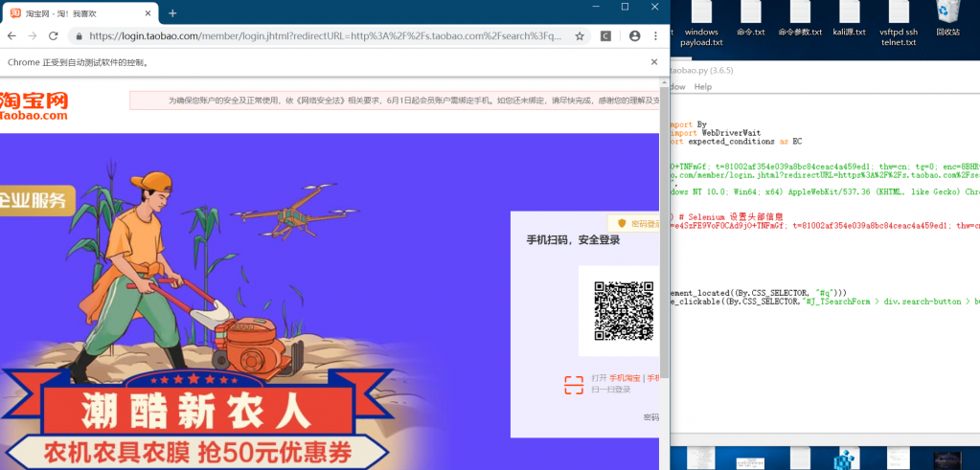
Task: Select the 淘宝网 browser tab
Action: (x=77, y=13)
